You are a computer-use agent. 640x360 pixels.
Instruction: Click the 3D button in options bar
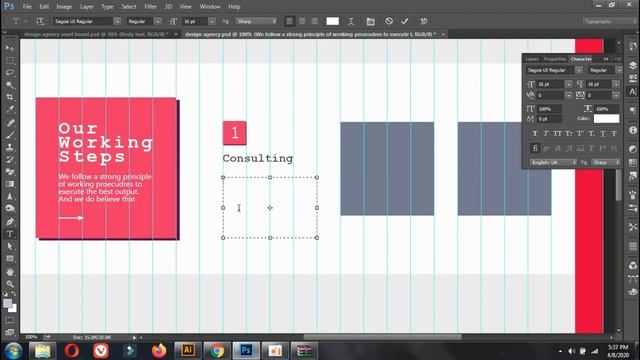click(x=423, y=21)
